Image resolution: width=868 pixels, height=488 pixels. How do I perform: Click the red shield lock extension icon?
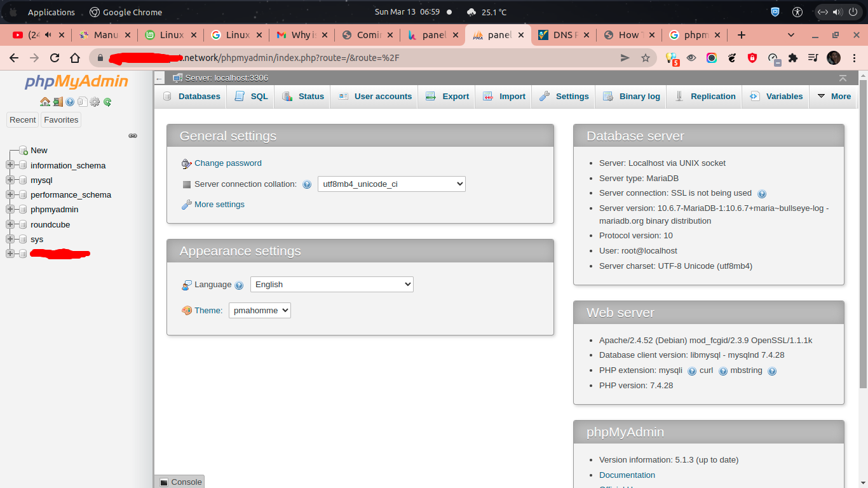(x=752, y=58)
